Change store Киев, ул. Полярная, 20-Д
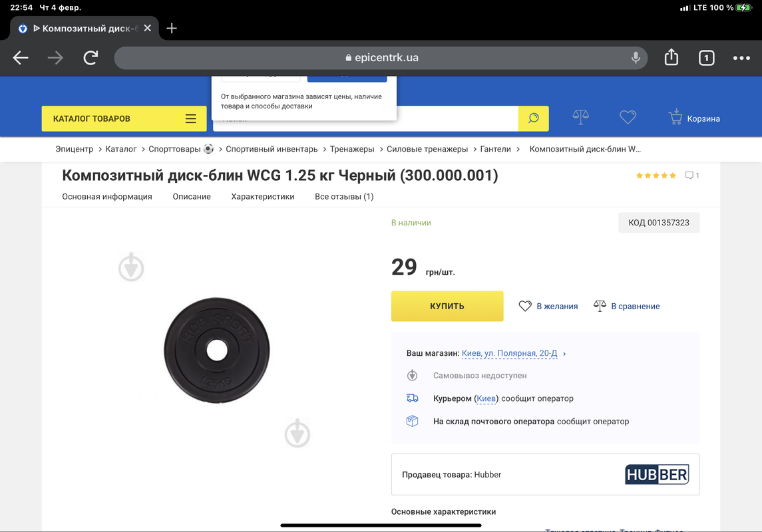Viewport: 762px width, 532px height. tap(509, 353)
